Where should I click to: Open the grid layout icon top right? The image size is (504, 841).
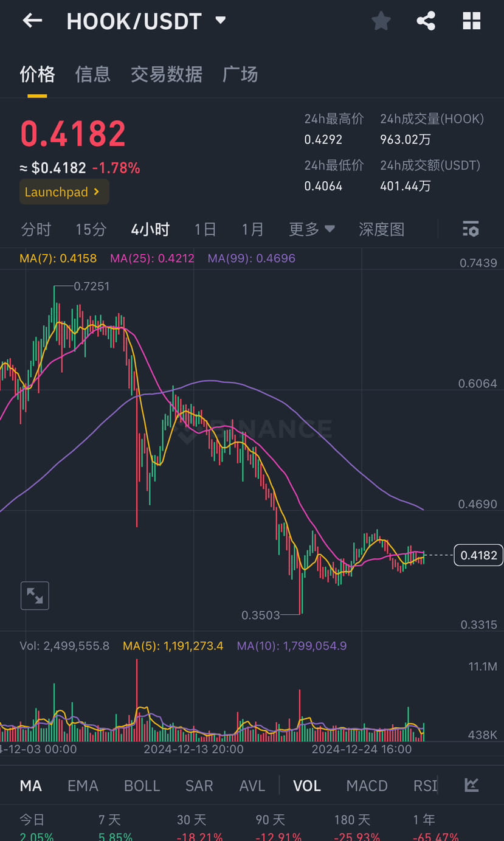tap(471, 20)
